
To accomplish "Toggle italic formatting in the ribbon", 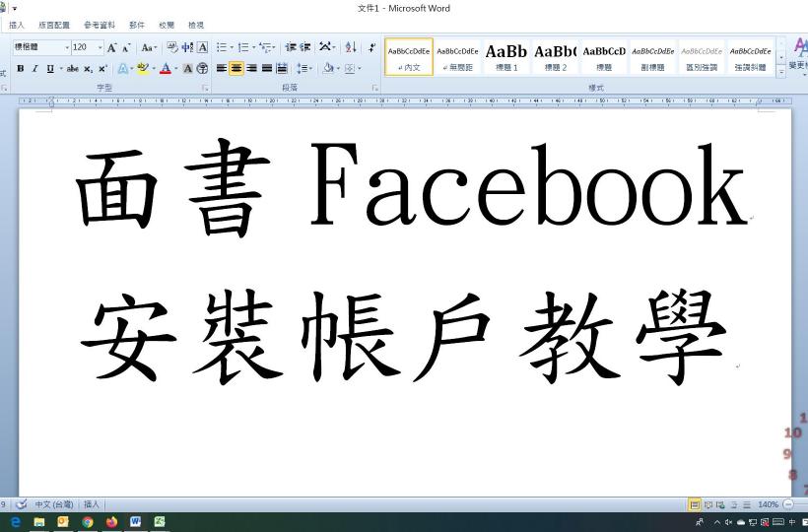I will [35, 69].
